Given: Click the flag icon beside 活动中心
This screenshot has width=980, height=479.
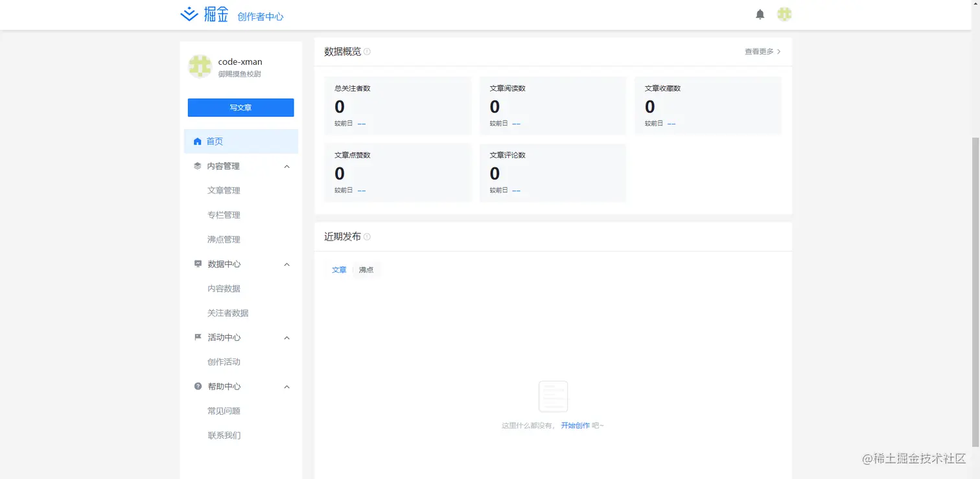Looking at the screenshot, I should (198, 337).
